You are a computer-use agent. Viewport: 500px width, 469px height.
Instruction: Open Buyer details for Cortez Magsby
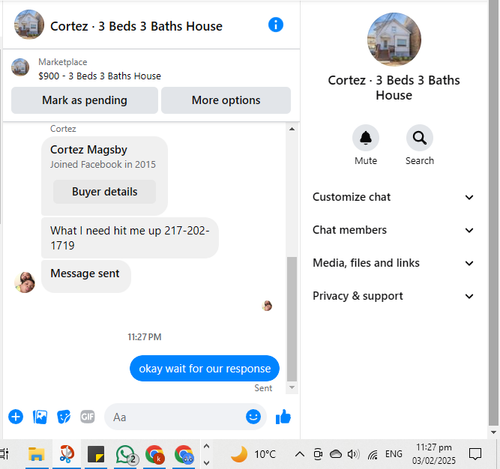point(104,192)
